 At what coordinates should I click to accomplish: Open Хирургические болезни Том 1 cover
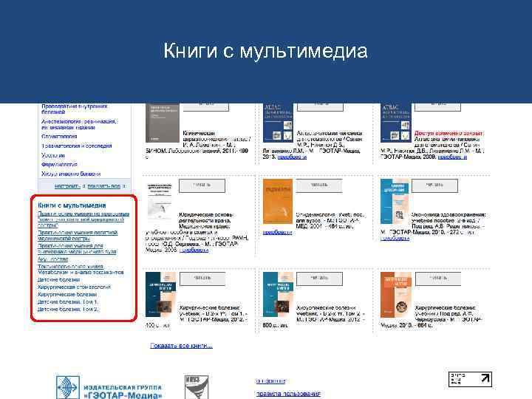160,295
